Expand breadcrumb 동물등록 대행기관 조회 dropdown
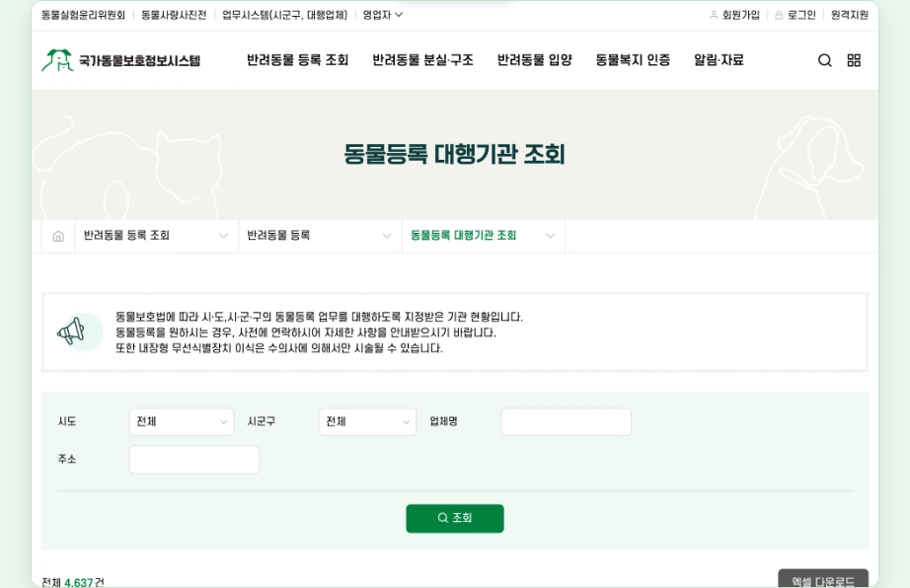 click(x=483, y=236)
